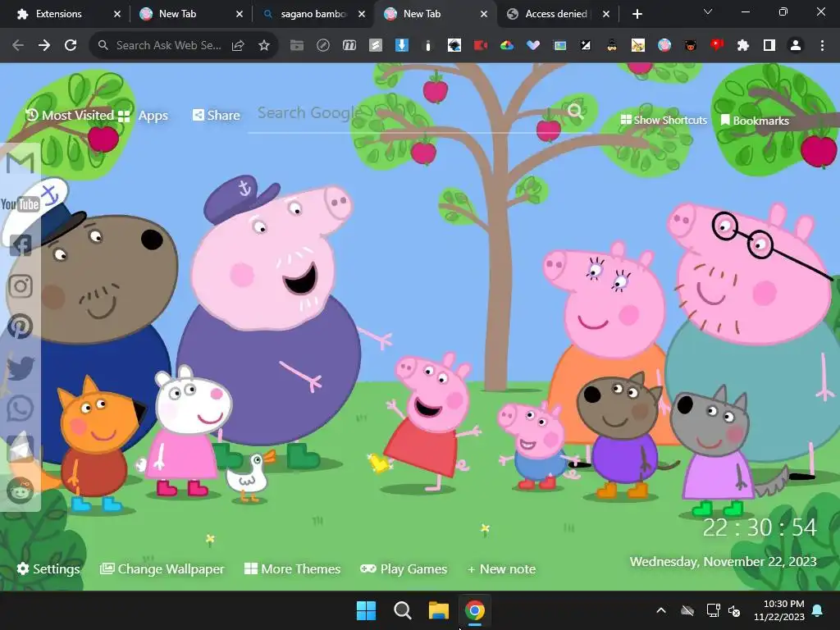Toggle Show Shortcuts
Image resolution: width=840 pixels, height=630 pixels.
click(x=663, y=120)
